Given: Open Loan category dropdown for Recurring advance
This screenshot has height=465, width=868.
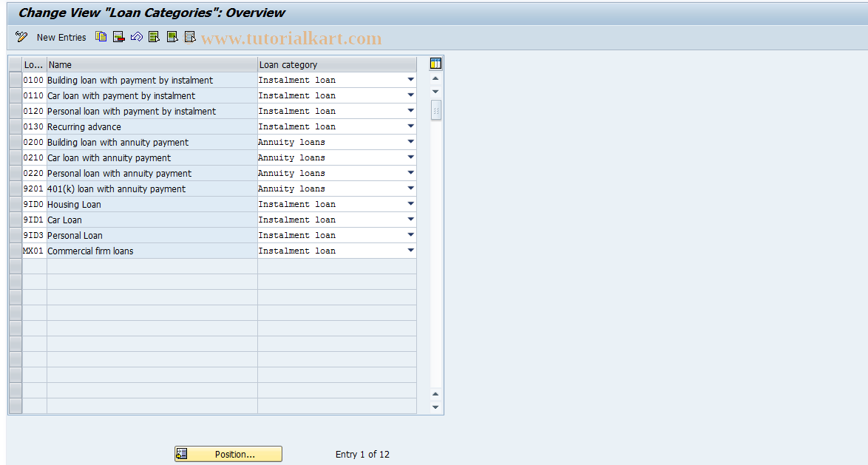Looking at the screenshot, I should point(411,126).
